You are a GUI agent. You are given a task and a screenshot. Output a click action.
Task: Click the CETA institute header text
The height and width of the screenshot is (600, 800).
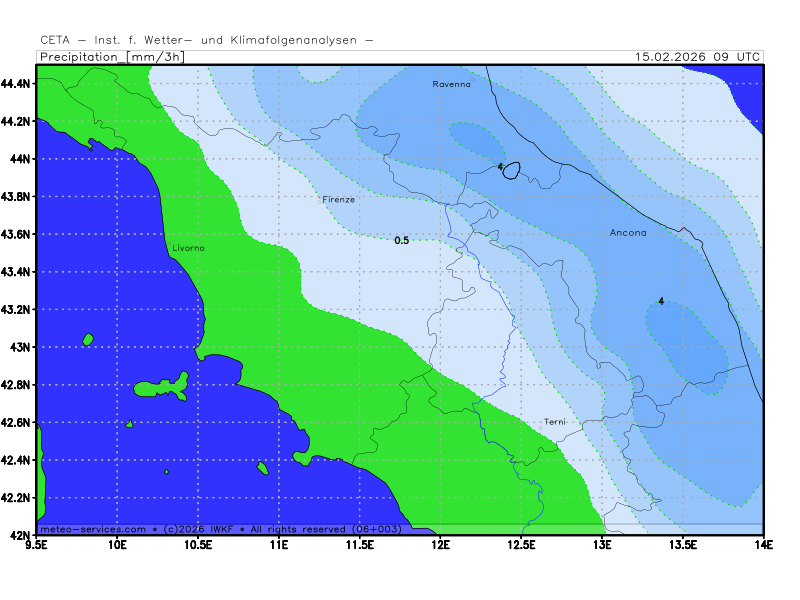206,40
